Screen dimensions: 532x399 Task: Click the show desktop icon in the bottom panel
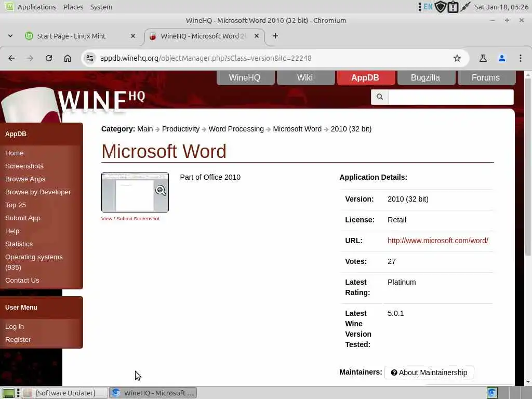[x=9, y=393]
